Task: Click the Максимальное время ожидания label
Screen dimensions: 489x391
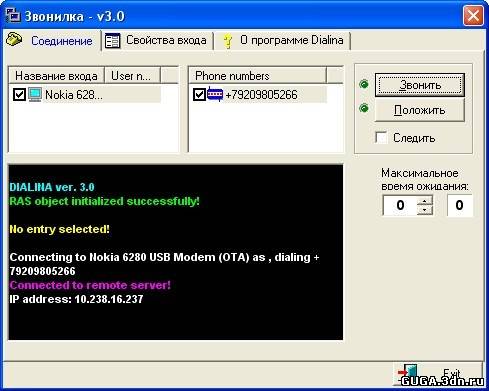Action: [425, 180]
